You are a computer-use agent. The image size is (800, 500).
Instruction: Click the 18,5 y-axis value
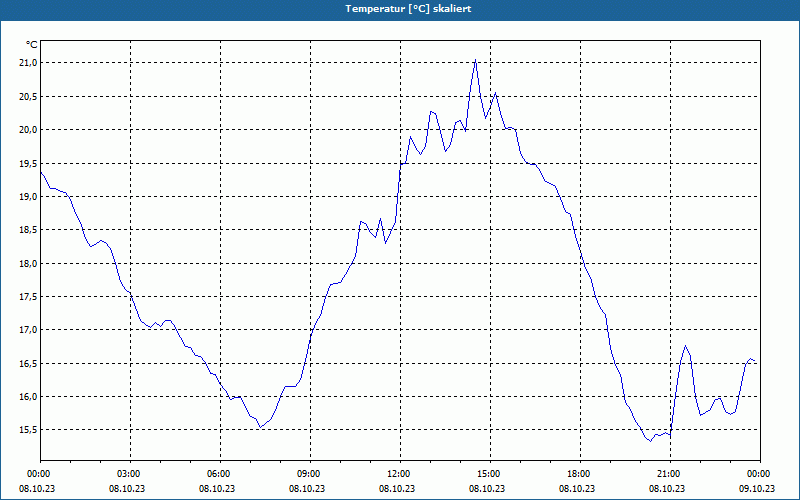(x=28, y=230)
